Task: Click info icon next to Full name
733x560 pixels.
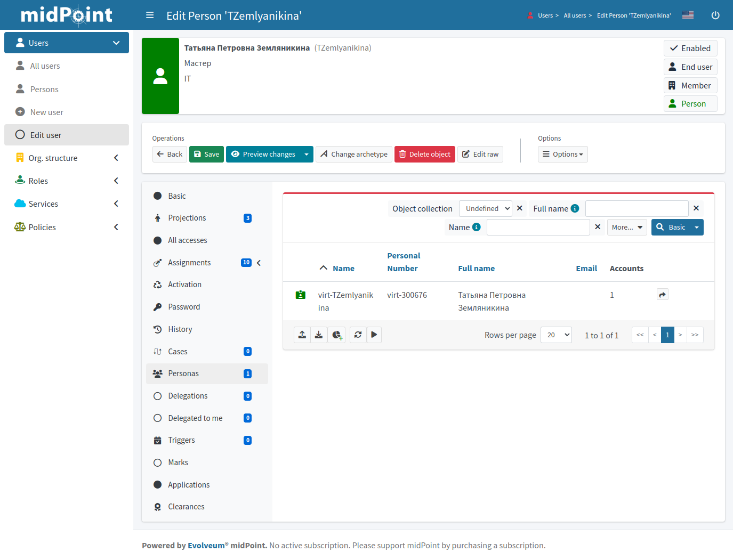Action: (575, 208)
